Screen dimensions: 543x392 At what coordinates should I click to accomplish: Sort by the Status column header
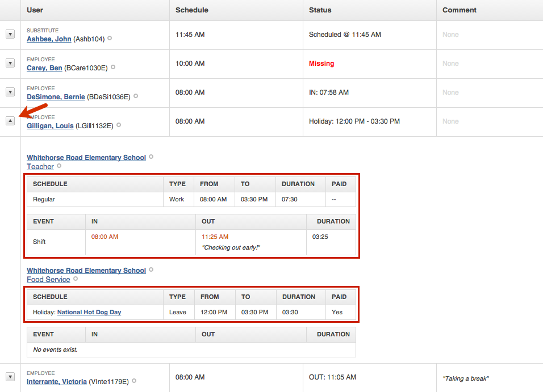[320, 10]
